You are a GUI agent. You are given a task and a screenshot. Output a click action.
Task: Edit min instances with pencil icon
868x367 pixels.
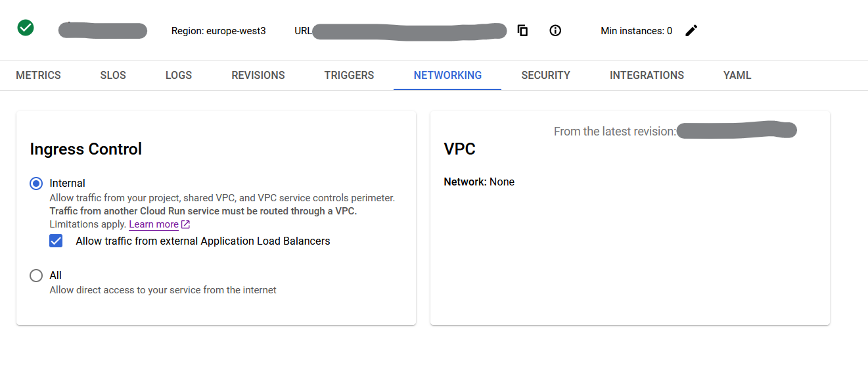point(691,30)
